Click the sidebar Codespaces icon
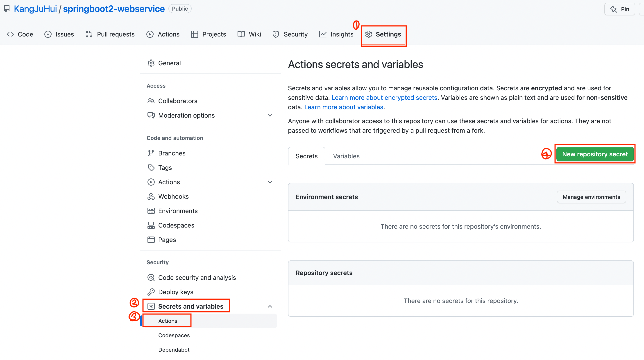 coord(151,226)
